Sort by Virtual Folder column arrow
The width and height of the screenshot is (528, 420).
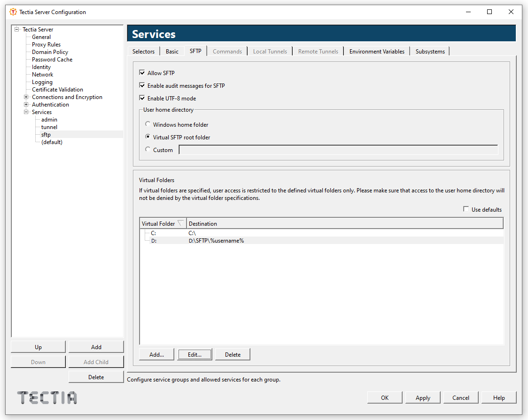click(x=180, y=223)
